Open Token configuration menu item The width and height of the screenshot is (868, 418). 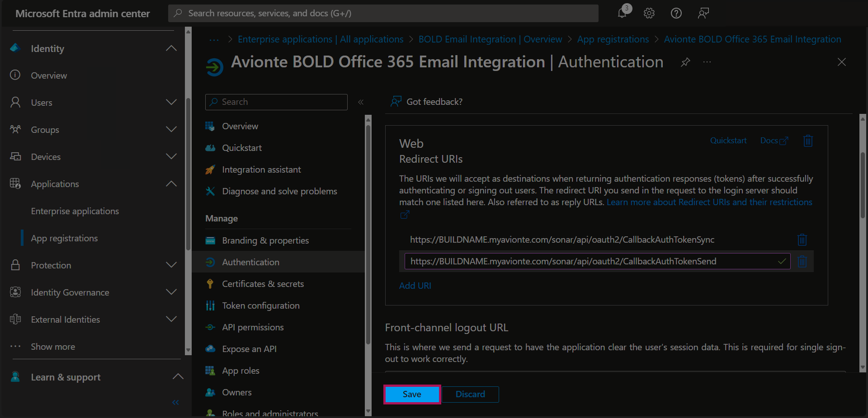coord(260,305)
